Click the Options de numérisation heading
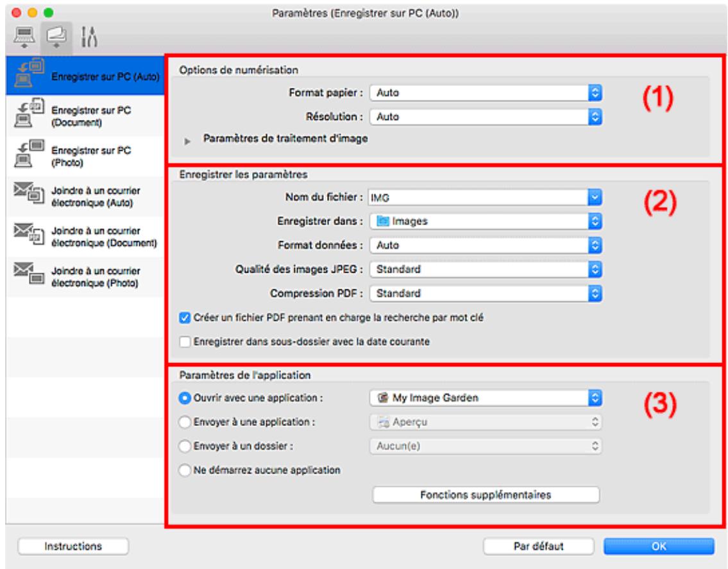The height and width of the screenshot is (569, 728). [x=239, y=70]
